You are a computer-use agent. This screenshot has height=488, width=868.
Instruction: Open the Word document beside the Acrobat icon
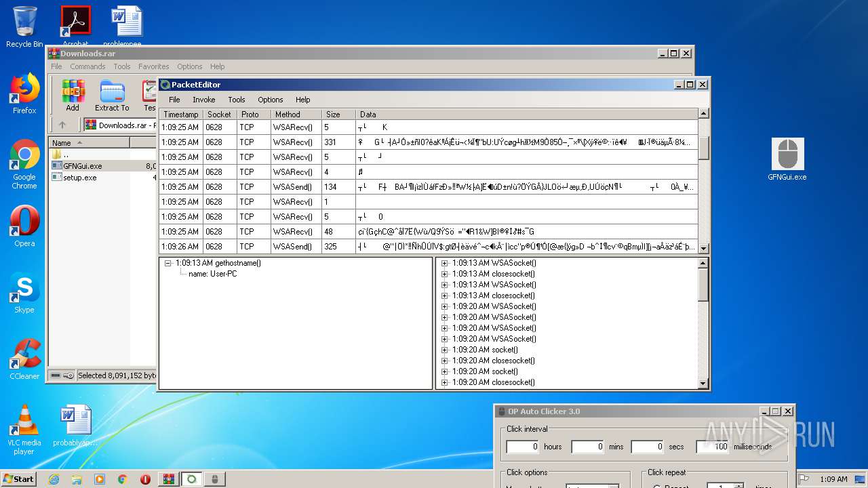coord(127,26)
